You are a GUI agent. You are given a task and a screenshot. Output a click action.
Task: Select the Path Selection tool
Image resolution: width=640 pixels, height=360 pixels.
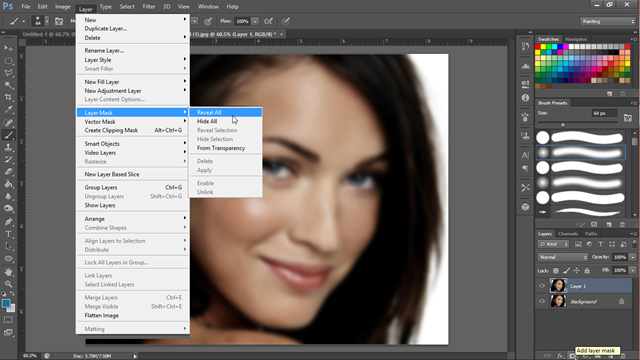click(8, 247)
